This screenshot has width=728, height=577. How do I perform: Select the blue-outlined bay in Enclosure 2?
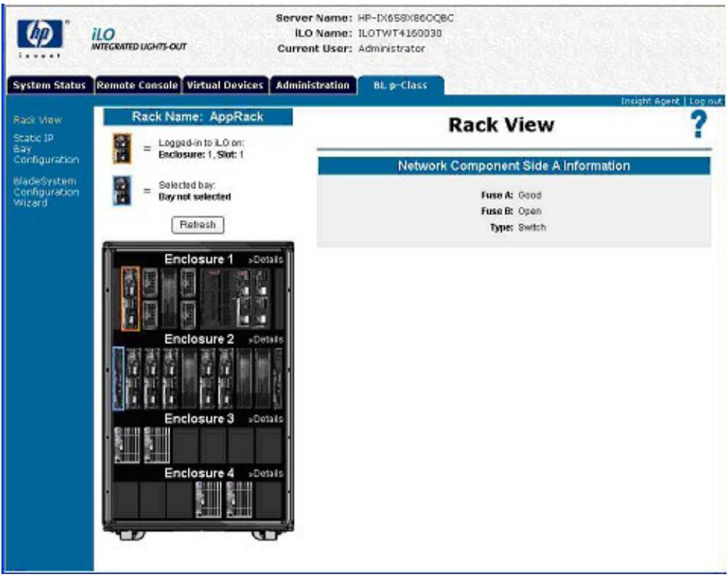coord(119,378)
